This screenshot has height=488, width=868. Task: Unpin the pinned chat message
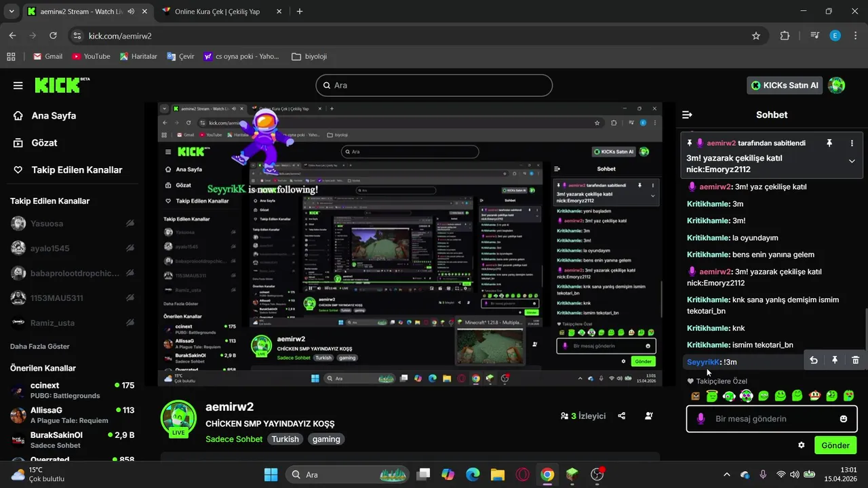(829, 143)
